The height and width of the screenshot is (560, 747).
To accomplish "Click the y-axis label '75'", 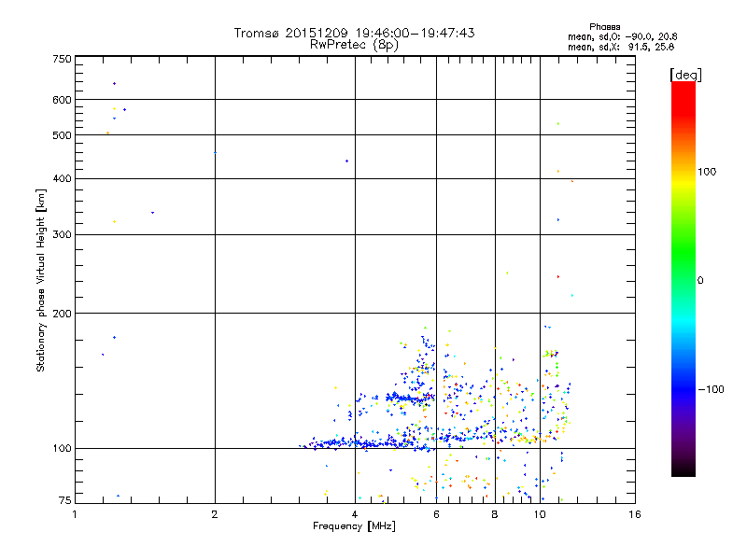I will pos(65,500).
